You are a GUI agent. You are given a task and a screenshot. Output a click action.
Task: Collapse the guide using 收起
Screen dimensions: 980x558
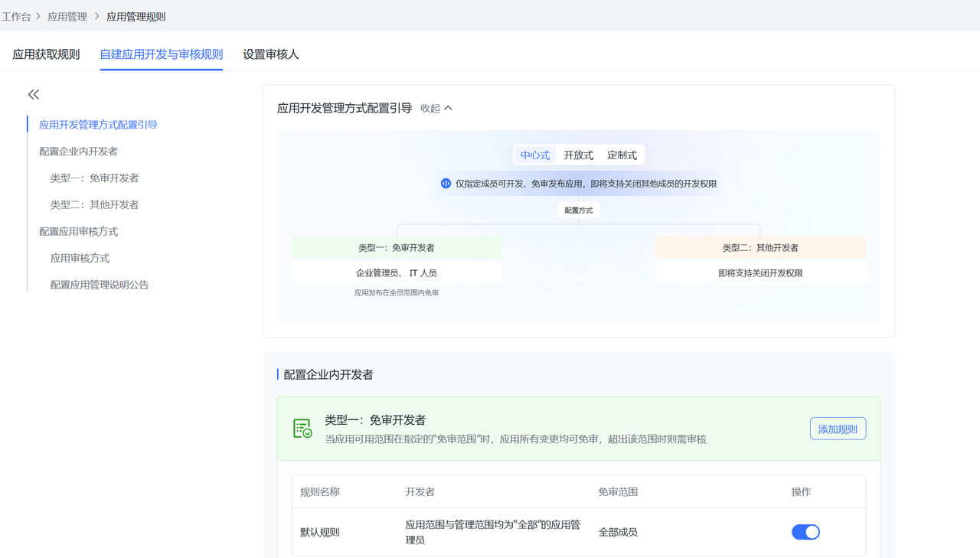[x=436, y=108]
